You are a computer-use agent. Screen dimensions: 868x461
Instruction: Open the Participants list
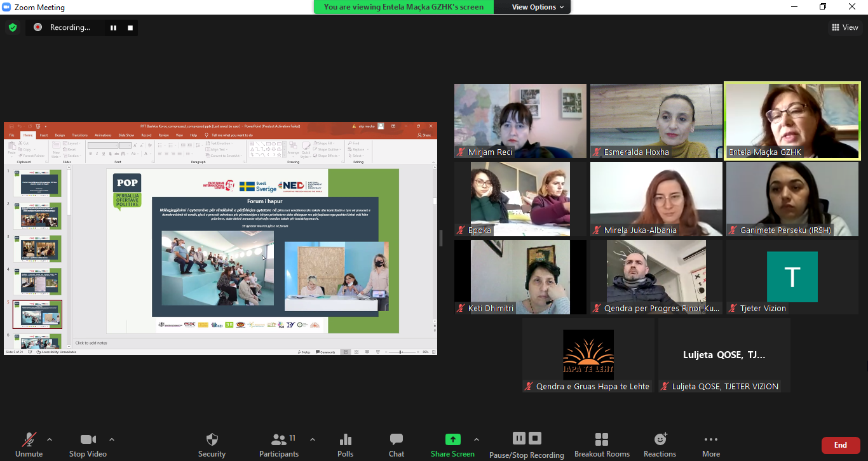pos(278,439)
